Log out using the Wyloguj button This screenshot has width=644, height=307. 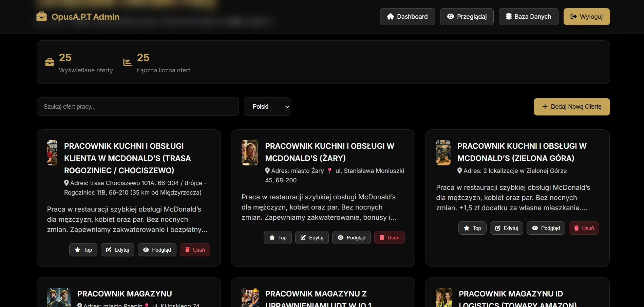pyautogui.click(x=587, y=17)
